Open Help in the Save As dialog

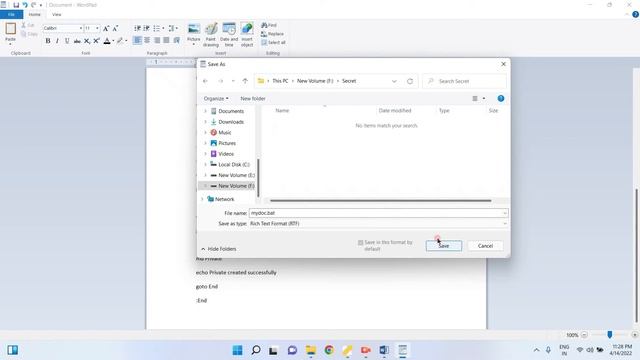tap(501, 98)
